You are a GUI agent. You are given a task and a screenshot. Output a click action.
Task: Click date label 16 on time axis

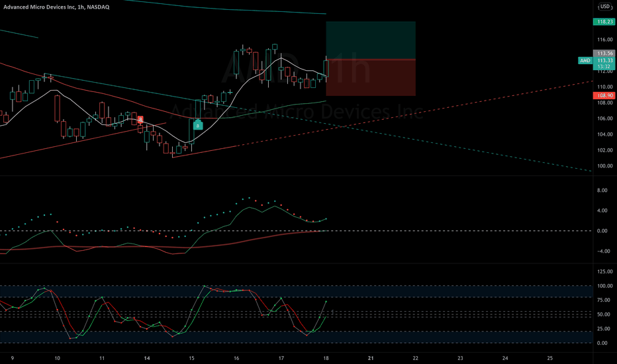pos(236,358)
